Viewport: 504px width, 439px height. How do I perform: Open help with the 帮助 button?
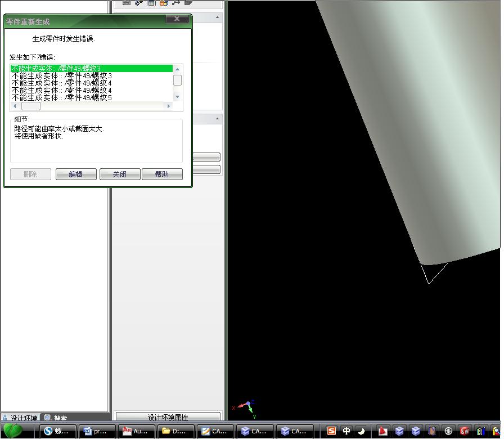[162, 174]
